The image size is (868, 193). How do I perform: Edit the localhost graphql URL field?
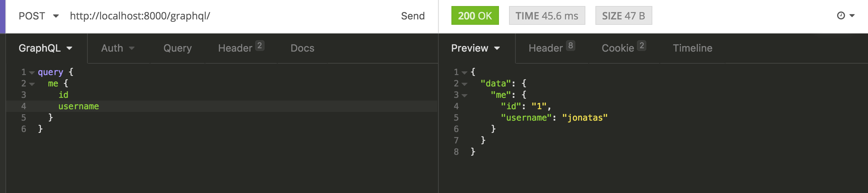(140, 16)
